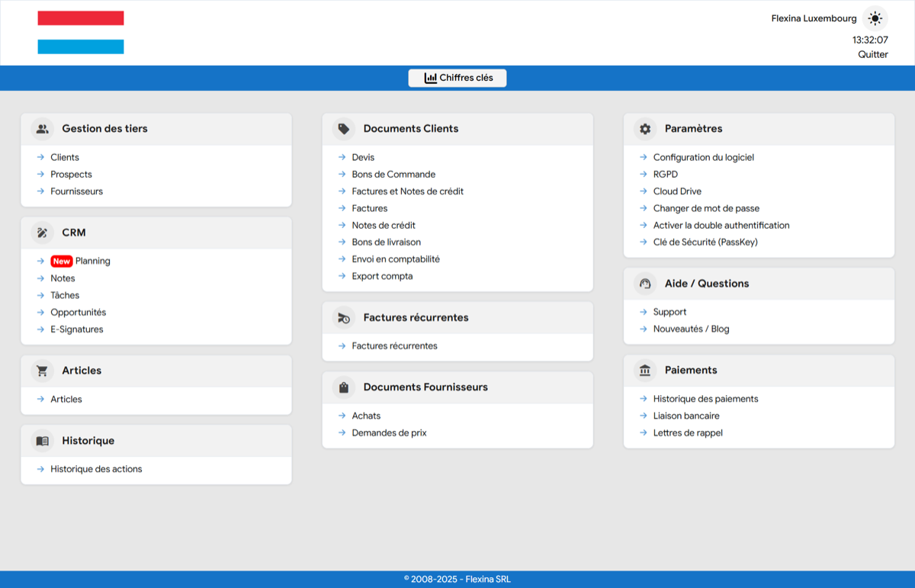Click the Historique book icon
The image size is (915, 588).
click(x=43, y=441)
